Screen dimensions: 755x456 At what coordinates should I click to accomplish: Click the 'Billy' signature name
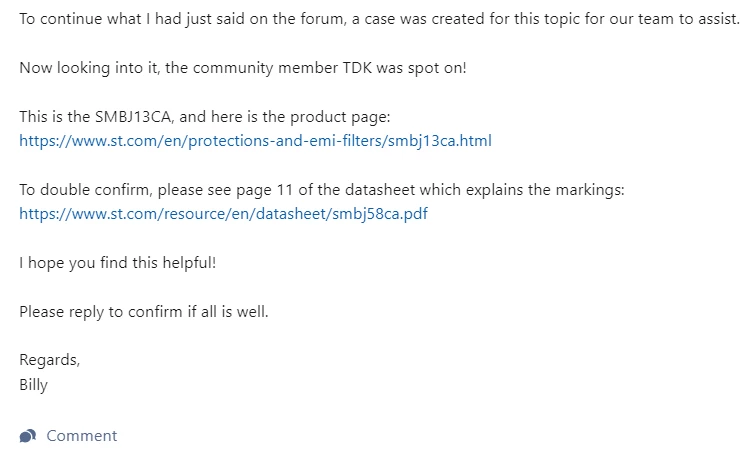tap(33, 385)
